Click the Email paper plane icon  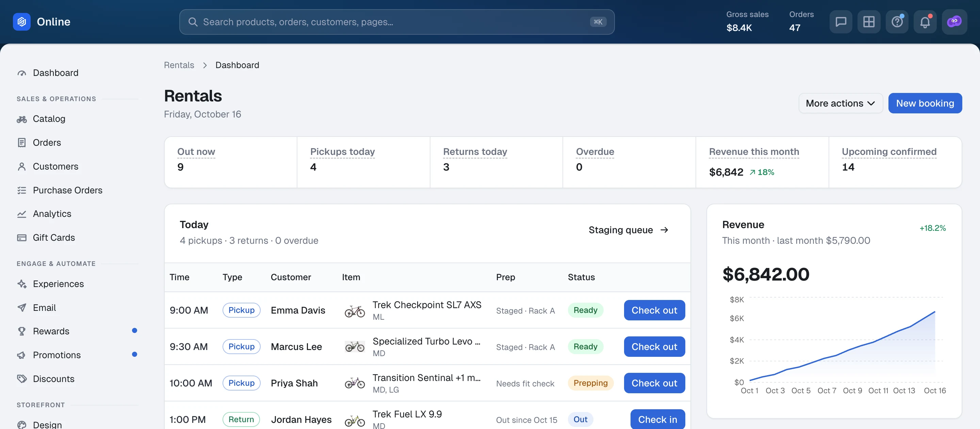click(x=22, y=307)
